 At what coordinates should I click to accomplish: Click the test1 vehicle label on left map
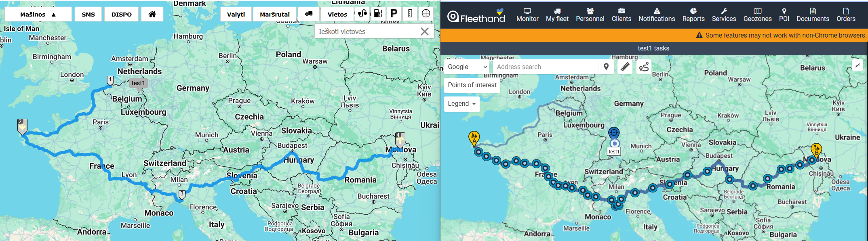(x=138, y=83)
